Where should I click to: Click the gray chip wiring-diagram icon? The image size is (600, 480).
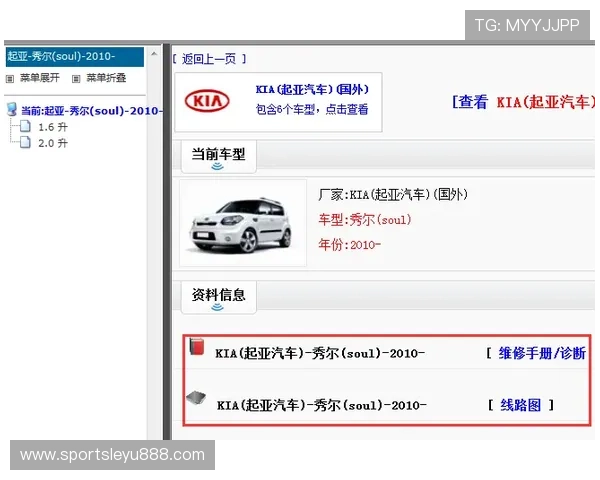pos(196,398)
